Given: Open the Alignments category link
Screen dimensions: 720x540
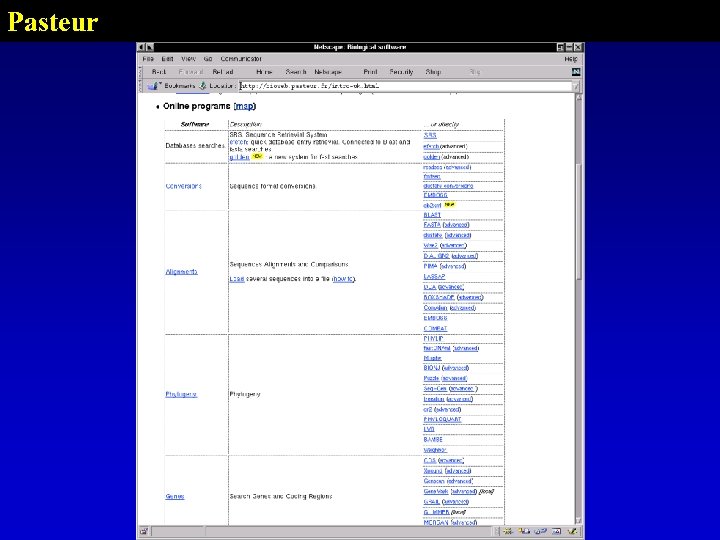Looking at the screenshot, I should [x=181, y=272].
